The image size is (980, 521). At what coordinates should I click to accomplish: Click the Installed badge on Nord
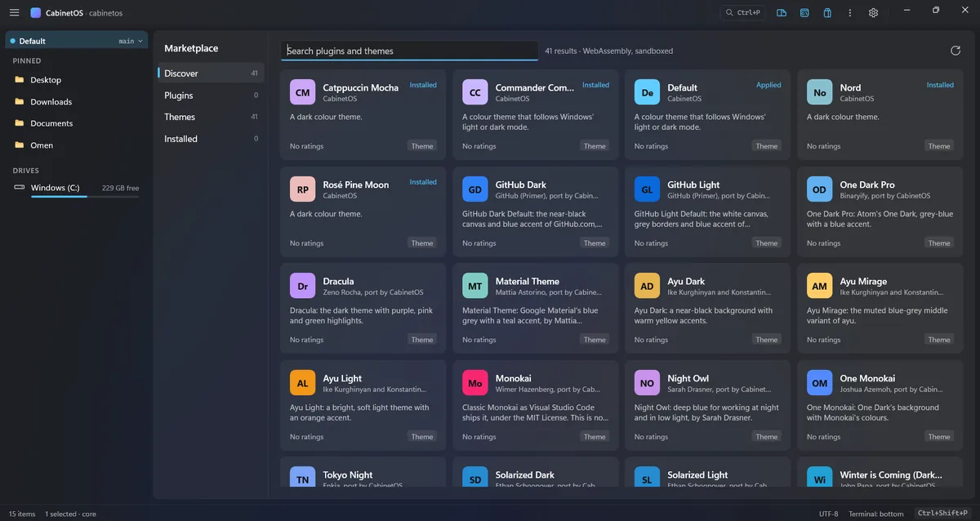point(940,85)
